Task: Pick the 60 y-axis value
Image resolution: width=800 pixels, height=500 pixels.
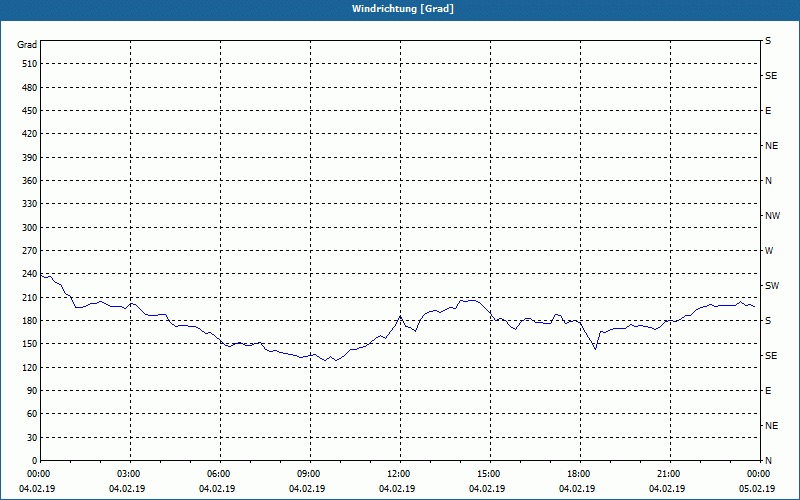Action: [32, 414]
